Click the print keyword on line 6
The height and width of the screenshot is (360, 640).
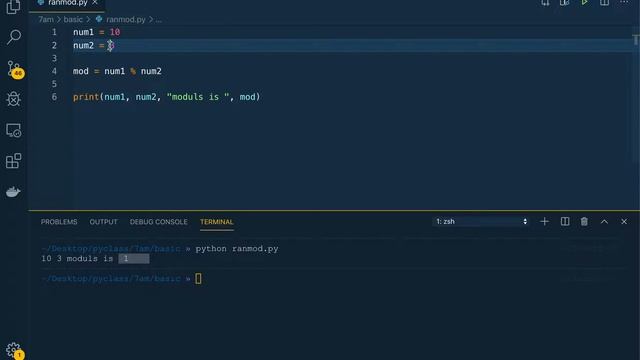[x=86, y=97]
